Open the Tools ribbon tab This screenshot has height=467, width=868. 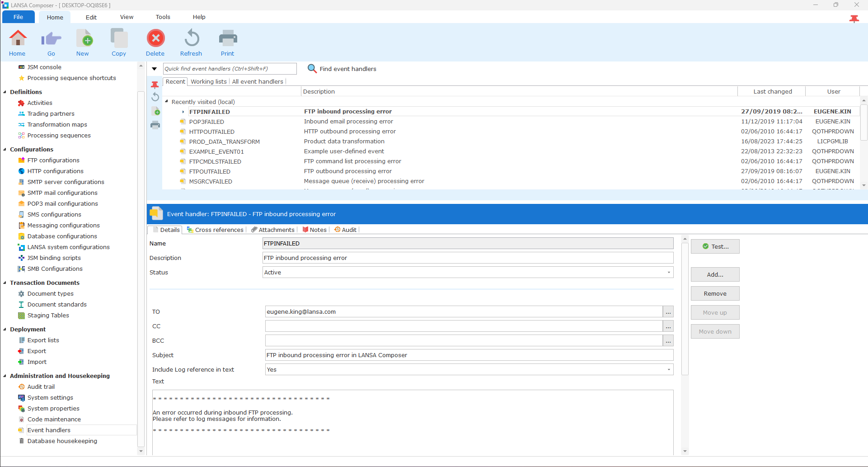pyautogui.click(x=163, y=17)
